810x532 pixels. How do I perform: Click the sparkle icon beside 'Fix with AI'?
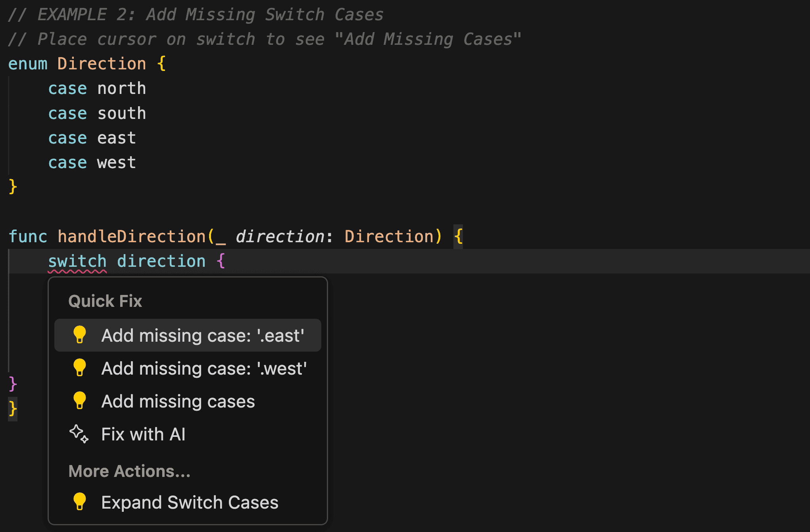click(78, 434)
